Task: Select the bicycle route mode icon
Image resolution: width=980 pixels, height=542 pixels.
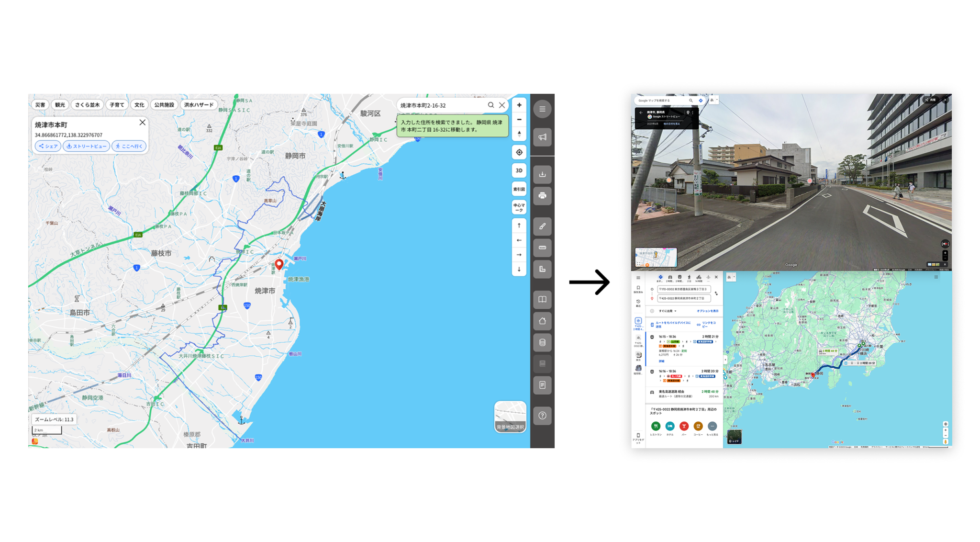Action: [699, 277]
